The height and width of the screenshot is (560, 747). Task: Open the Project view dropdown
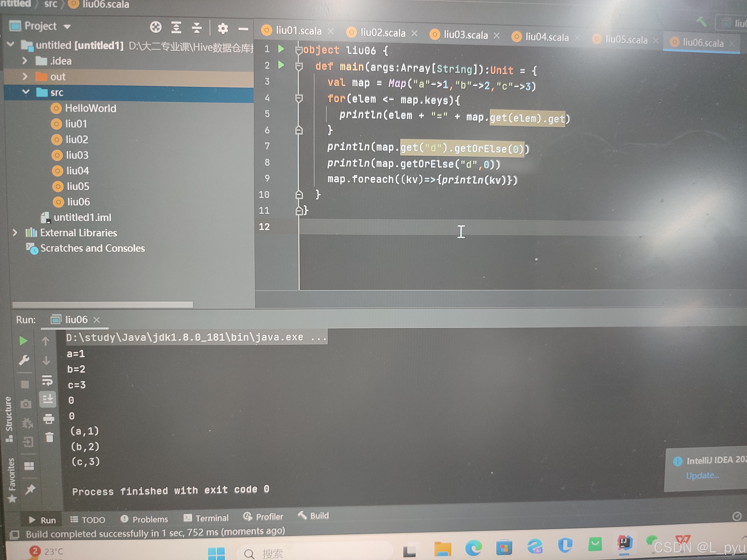(x=67, y=27)
